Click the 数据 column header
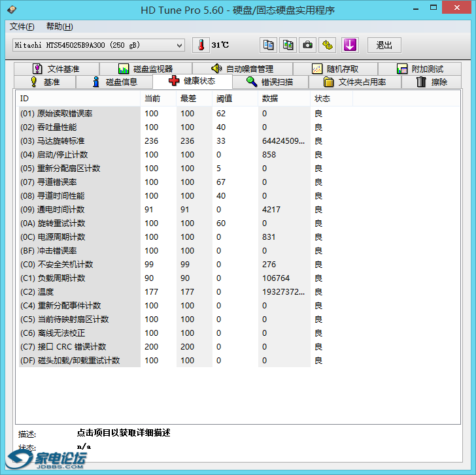Image resolution: width=476 pixels, height=475 pixels. [x=284, y=99]
